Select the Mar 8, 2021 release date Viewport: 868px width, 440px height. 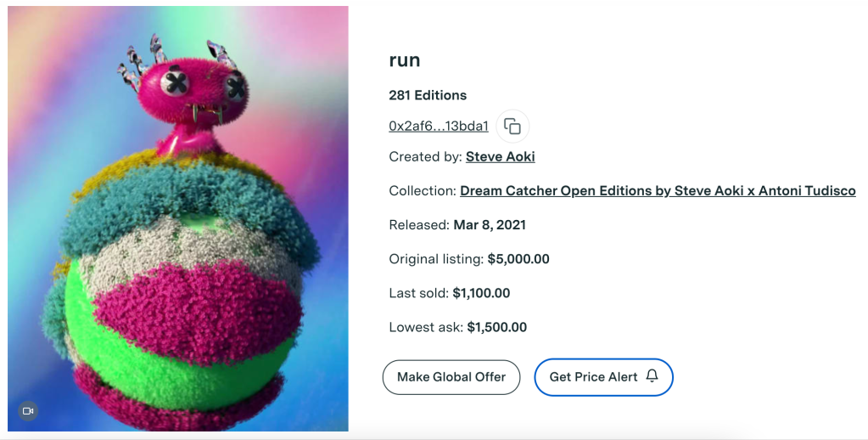pos(490,225)
